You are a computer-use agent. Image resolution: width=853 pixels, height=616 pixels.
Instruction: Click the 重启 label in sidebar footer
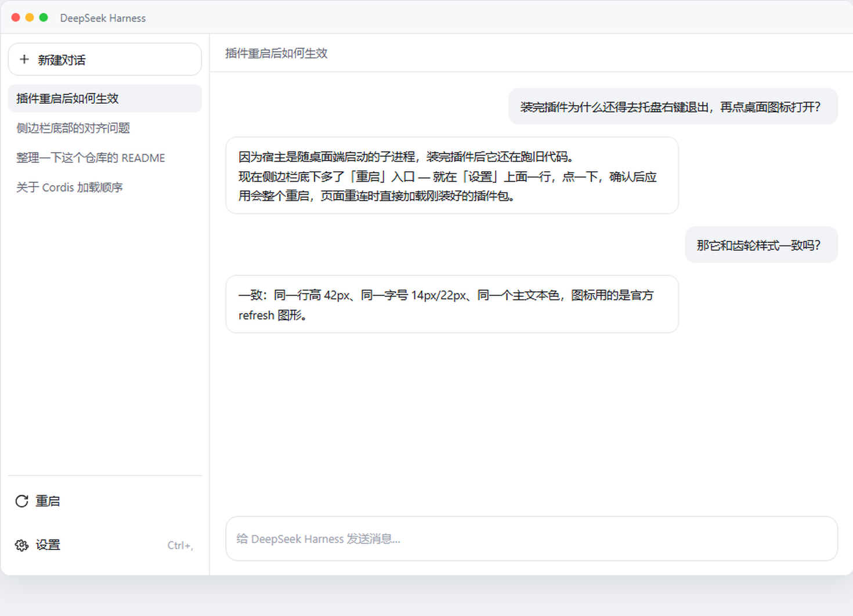pyautogui.click(x=48, y=501)
